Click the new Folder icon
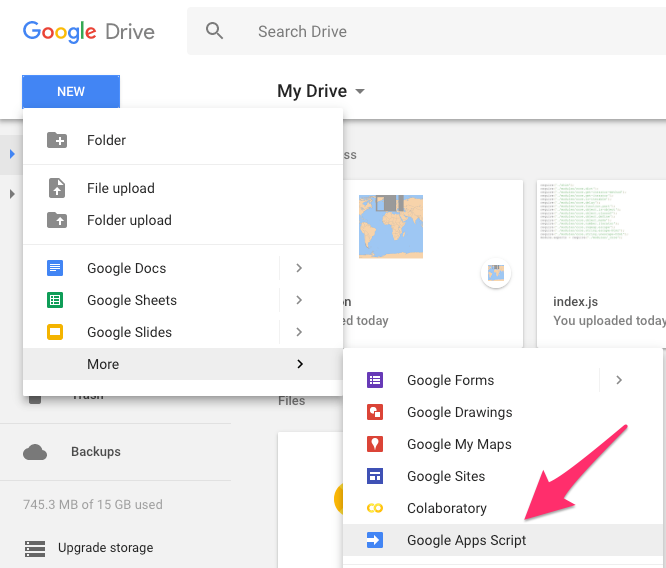The width and height of the screenshot is (666, 568). [57, 140]
